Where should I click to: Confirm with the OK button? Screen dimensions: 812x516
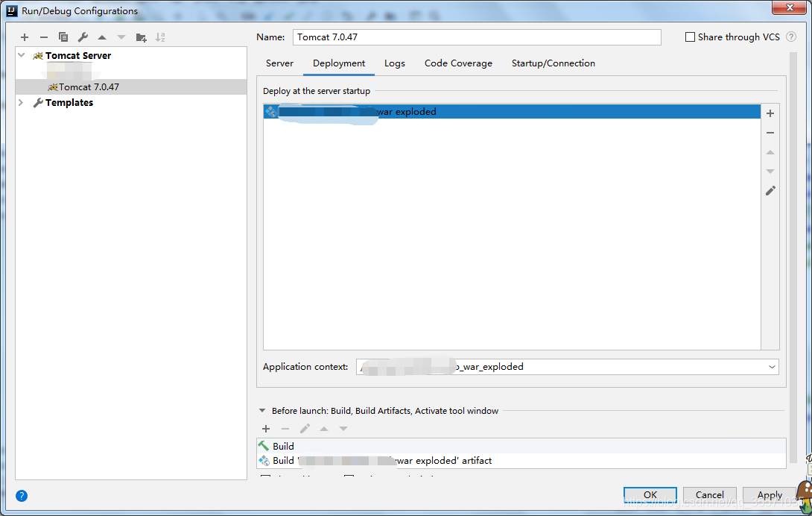point(650,494)
